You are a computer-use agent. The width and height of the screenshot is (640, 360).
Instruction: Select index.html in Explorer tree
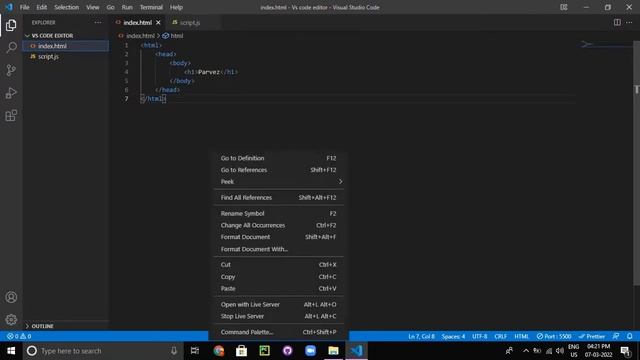point(66,46)
